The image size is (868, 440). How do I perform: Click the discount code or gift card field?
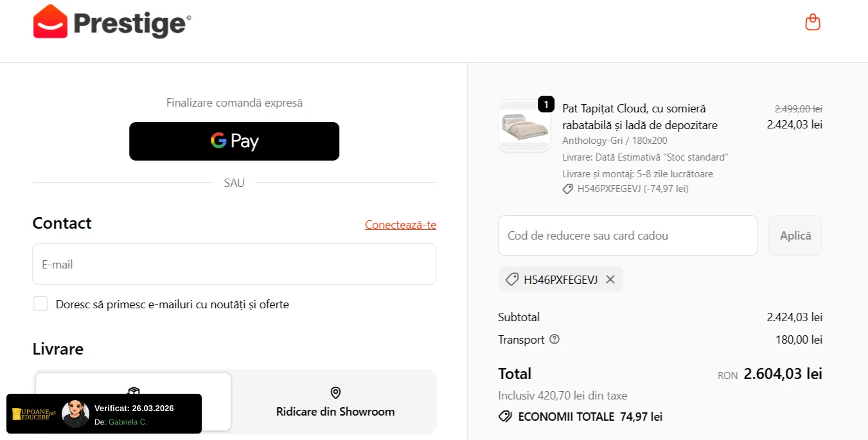click(x=627, y=236)
